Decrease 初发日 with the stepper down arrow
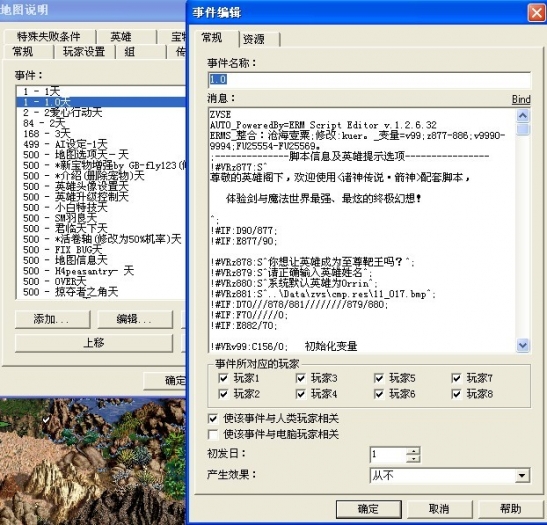 point(413,458)
